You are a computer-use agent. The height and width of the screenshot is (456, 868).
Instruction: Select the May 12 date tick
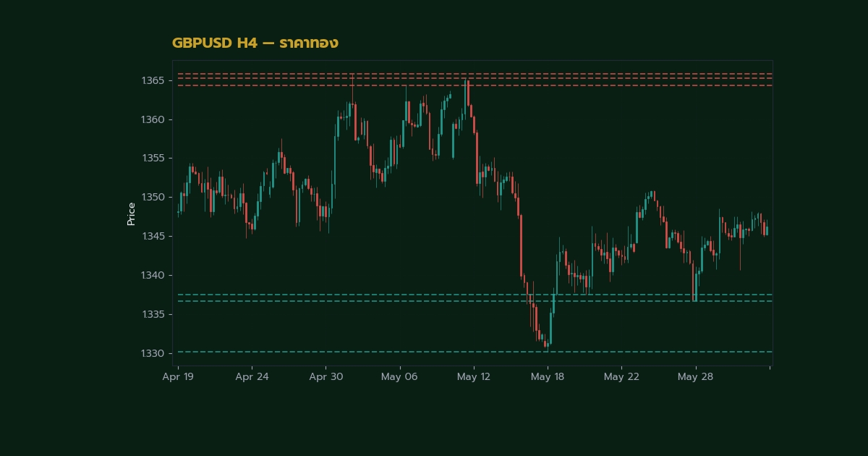(474, 377)
